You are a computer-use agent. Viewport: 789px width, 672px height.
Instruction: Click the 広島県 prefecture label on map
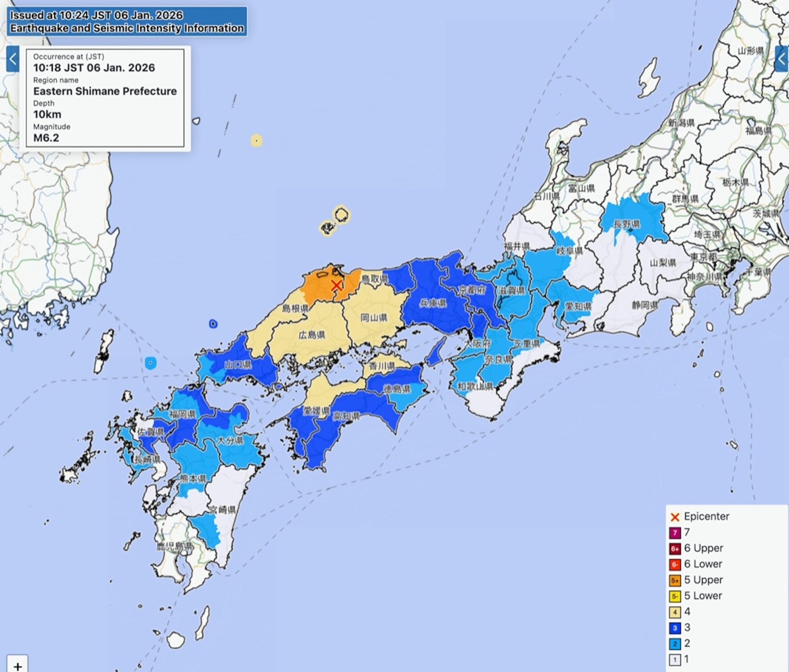point(312,335)
